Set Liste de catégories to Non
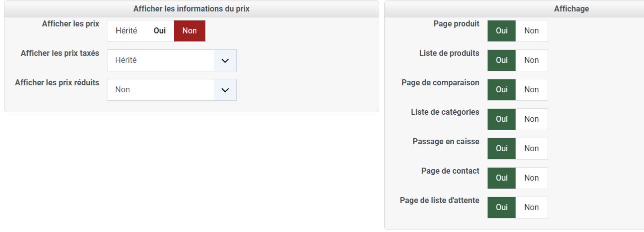The image size is (644, 232). click(x=531, y=119)
